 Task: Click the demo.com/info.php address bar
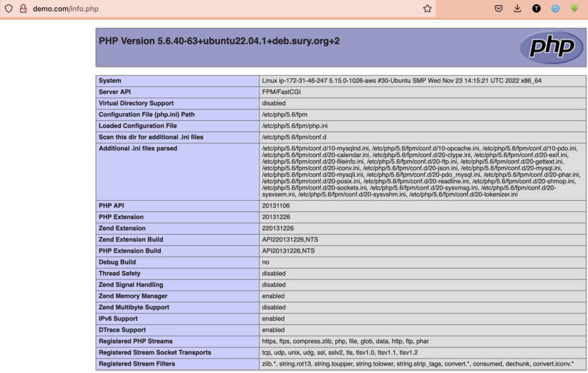click(x=230, y=9)
